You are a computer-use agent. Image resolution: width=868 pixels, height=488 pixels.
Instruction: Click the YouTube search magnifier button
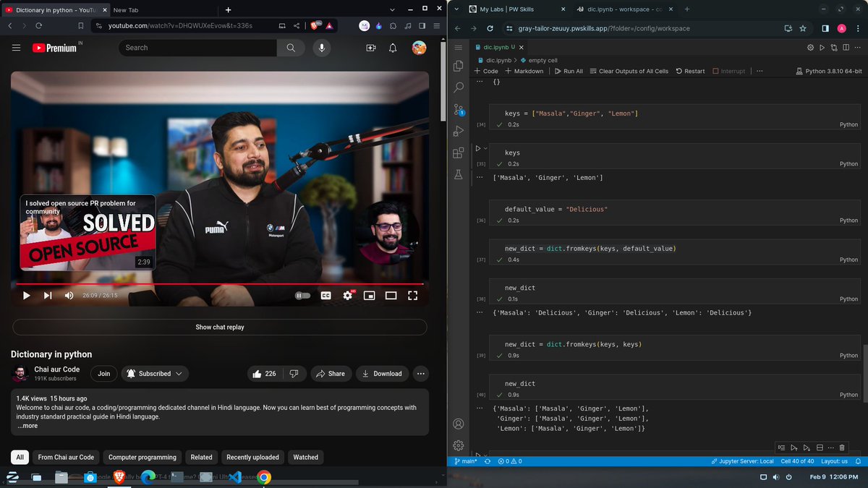pyautogui.click(x=291, y=48)
